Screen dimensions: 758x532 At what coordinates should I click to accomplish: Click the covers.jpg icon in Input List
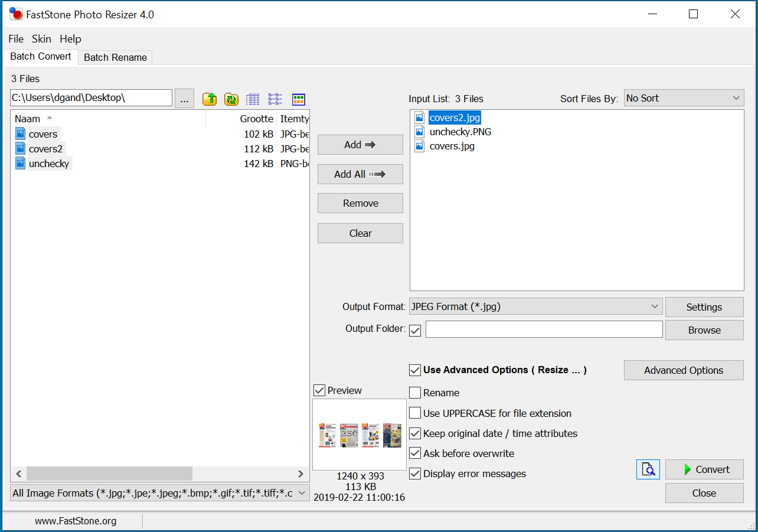[420, 146]
